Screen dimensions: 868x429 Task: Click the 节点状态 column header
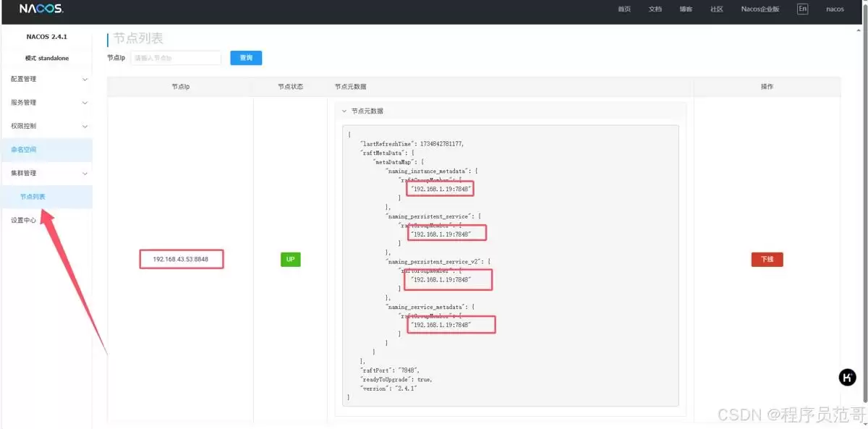pos(290,87)
